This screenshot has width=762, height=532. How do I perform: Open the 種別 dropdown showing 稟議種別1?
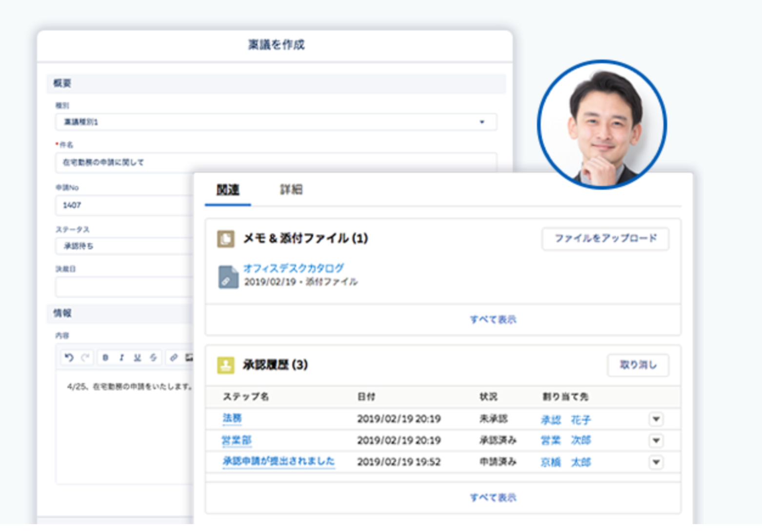point(482,121)
